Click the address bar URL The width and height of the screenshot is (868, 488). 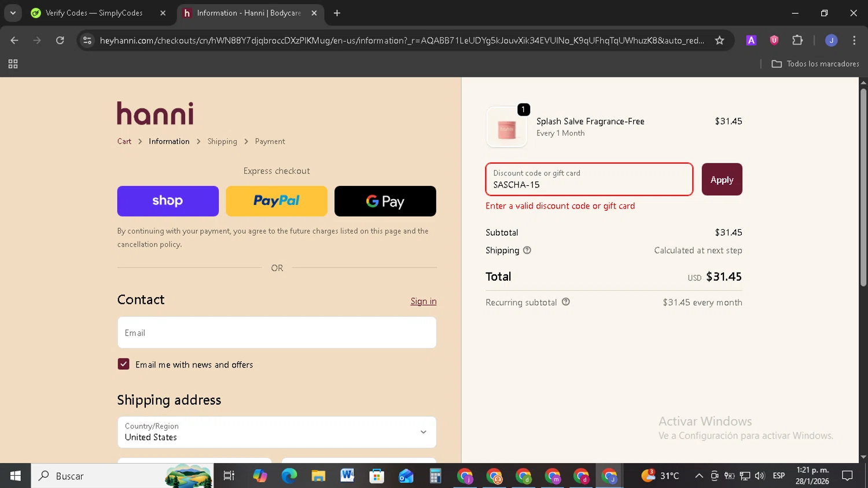point(402,41)
